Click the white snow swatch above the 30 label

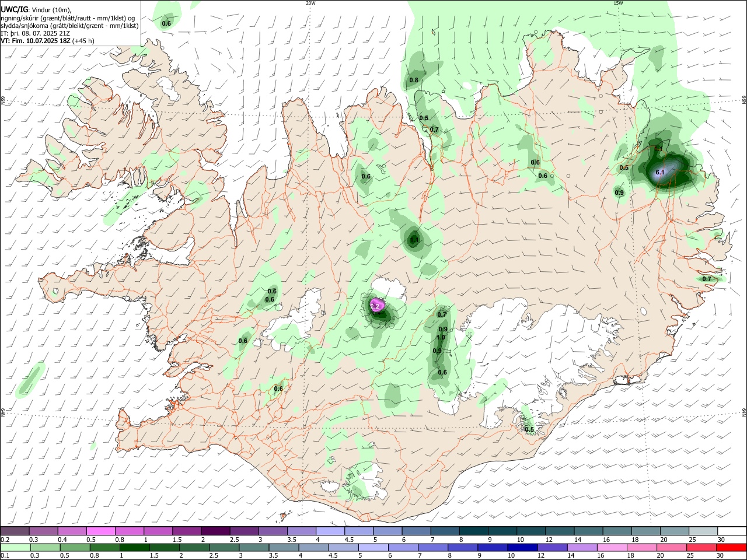[732, 531]
